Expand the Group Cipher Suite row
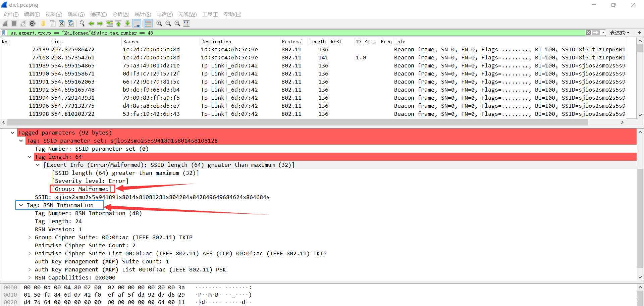This screenshot has width=644, height=306. tap(30, 237)
